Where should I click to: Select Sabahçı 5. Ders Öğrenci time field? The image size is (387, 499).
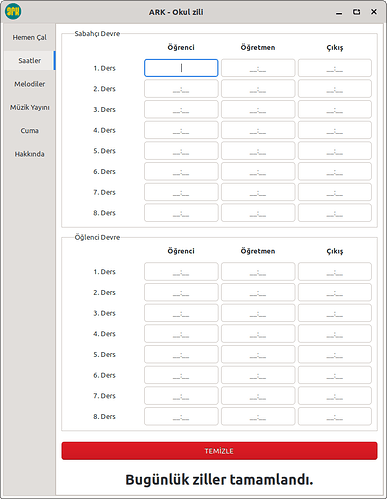point(181,151)
